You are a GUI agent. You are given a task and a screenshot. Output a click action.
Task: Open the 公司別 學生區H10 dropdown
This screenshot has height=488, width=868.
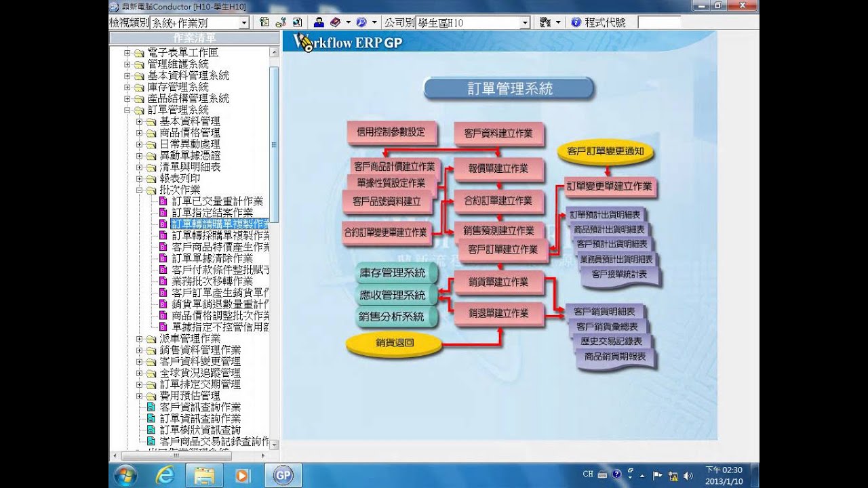[525, 23]
